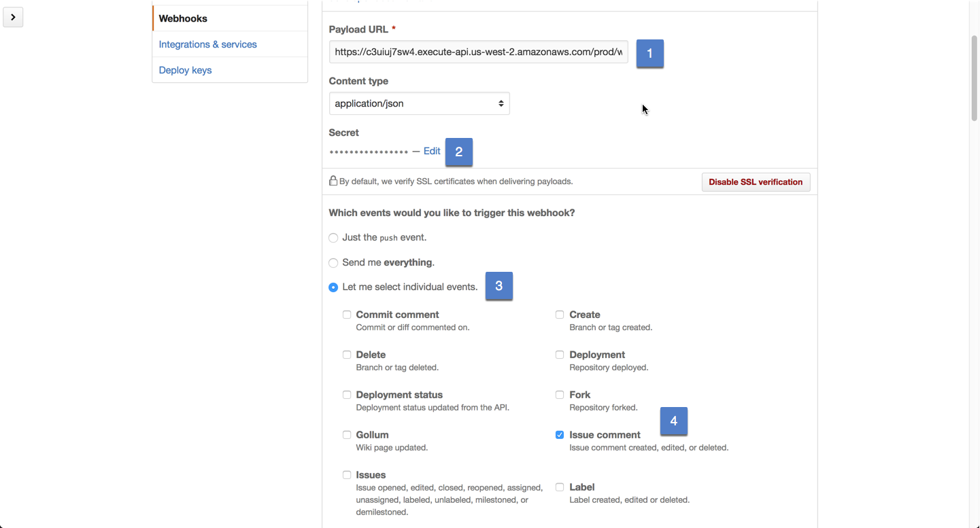
Task: Go to the Deploy keys page
Action: point(185,70)
